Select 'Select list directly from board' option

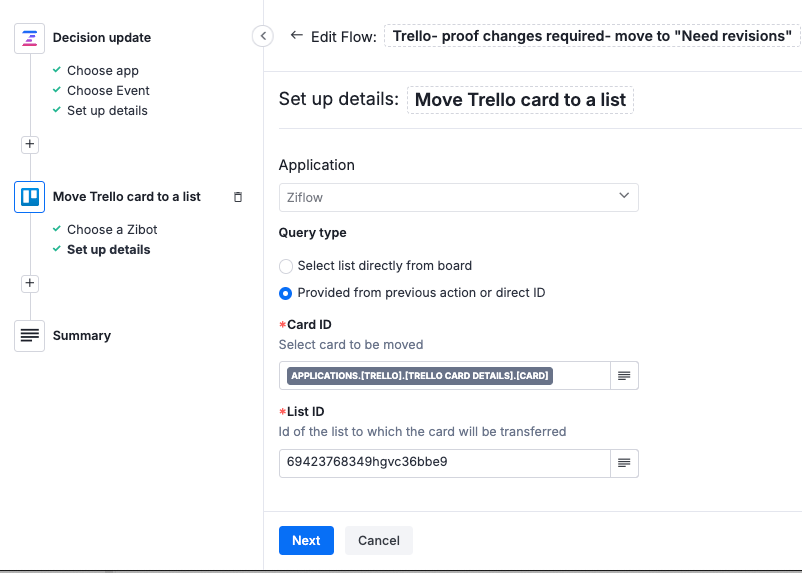[x=286, y=266]
